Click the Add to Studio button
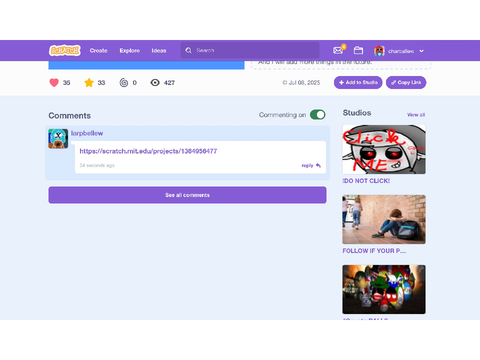The height and width of the screenshot is (360, 480). click(x=358, y=82)
